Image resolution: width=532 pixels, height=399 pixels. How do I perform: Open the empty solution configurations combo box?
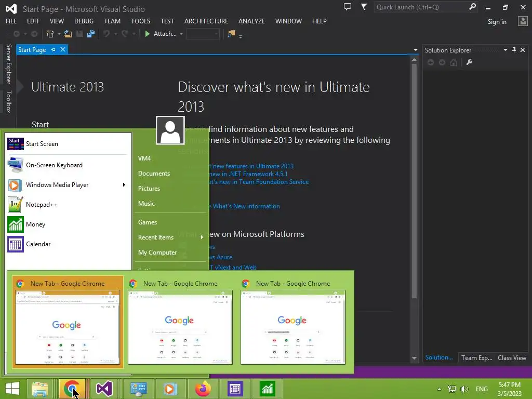click(203, 34)
